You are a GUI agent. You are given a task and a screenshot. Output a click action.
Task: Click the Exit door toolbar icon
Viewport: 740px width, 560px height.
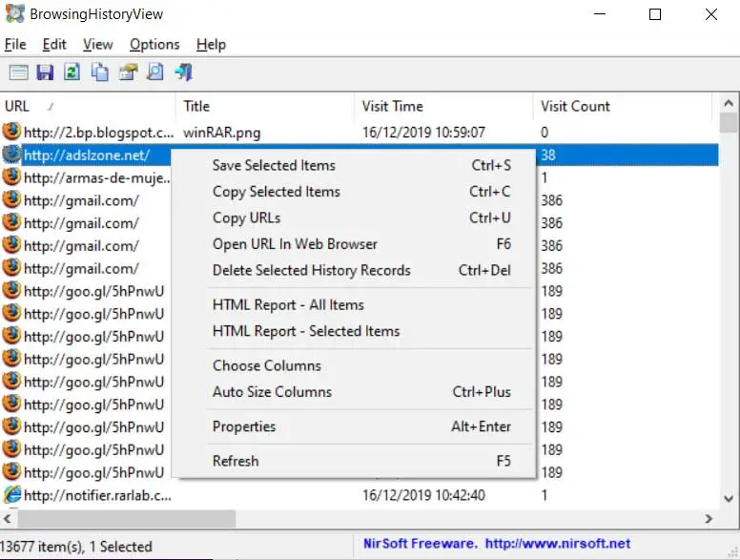coord(184,73)
